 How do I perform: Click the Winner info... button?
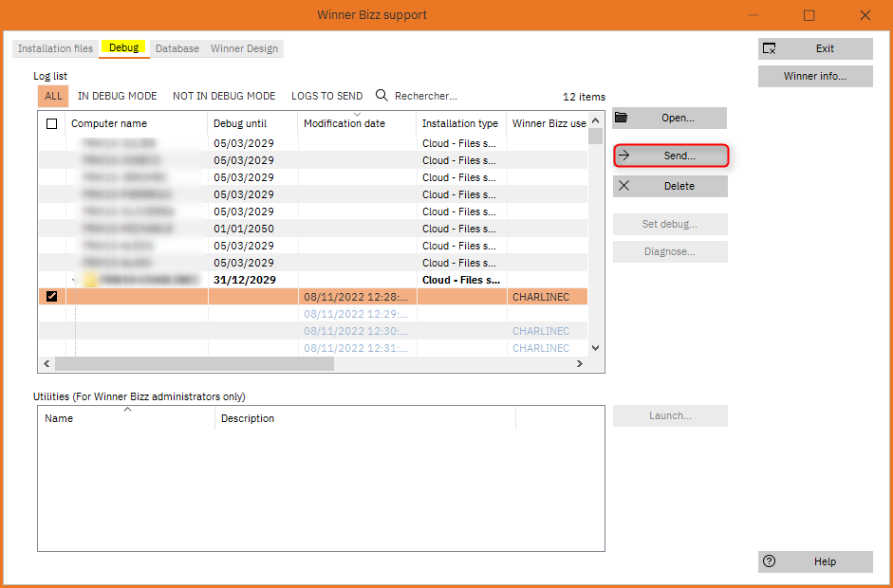(x=815, y=76)
